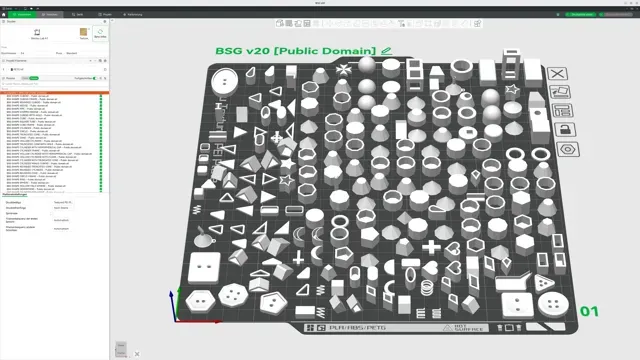The image size is (640, 360).
Task: Auto orient objects on this plate icon
Action: click(x=560, y=92)
